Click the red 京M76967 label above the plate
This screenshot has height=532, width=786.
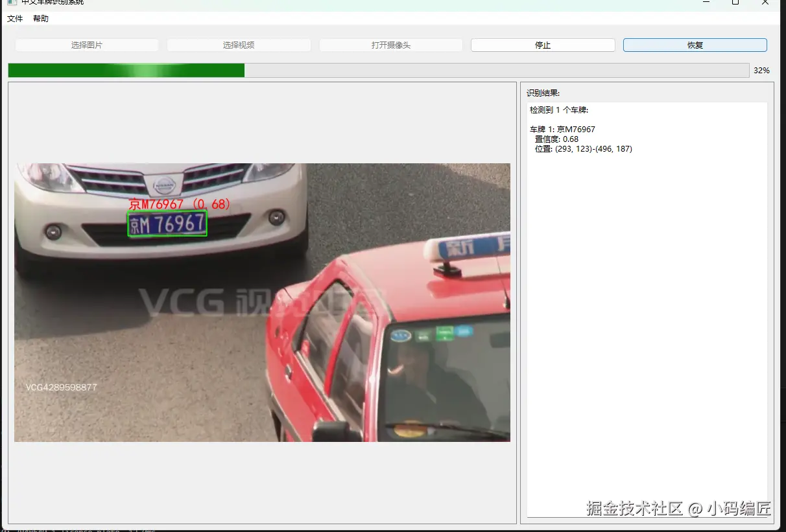click(x=179, y=203)
